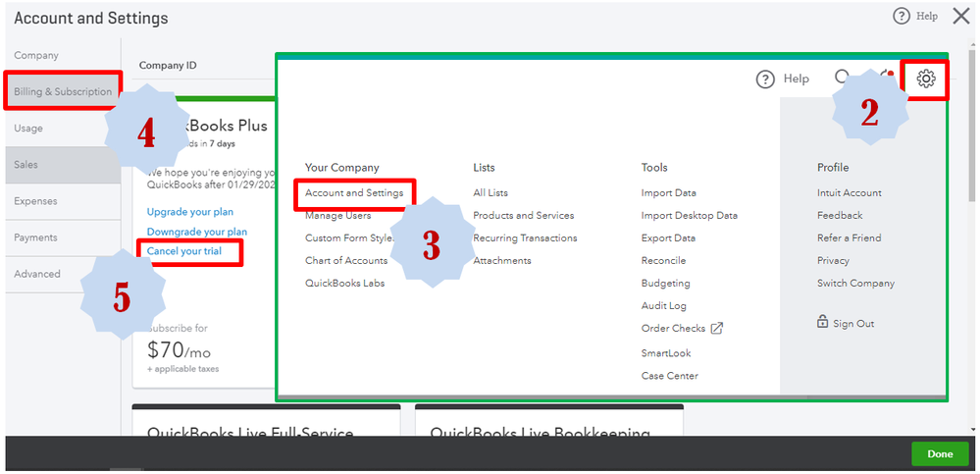Open Account and Settings menu item
This screenshot has height=474, width=980.
tap(354, 193)
